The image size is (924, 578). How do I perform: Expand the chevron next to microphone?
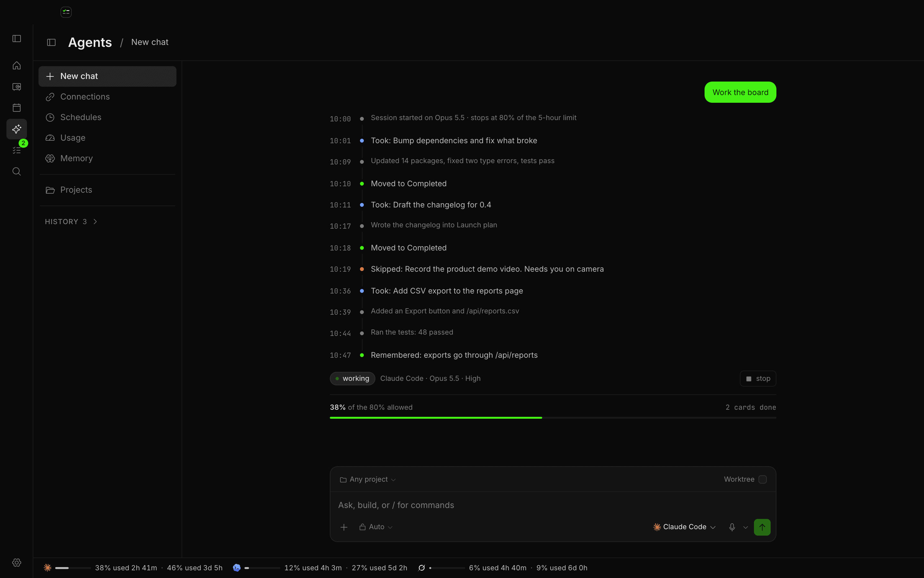[x=745, y=528]
